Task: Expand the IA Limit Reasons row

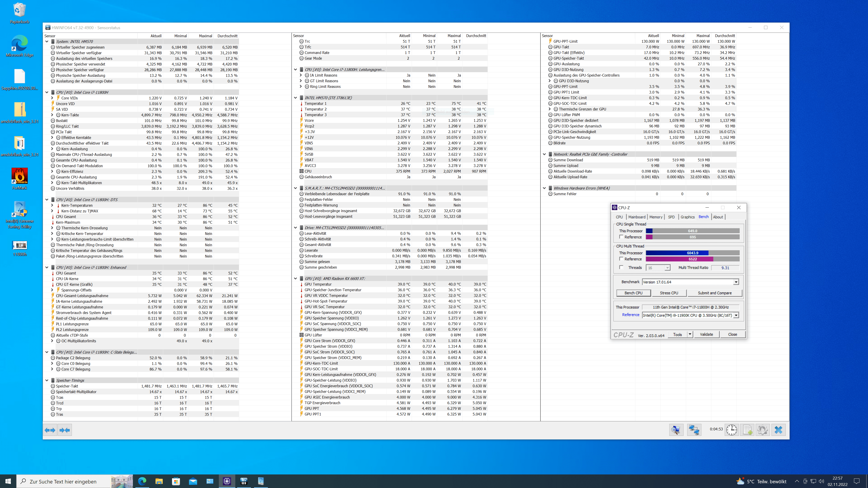Action: [301, 75]
